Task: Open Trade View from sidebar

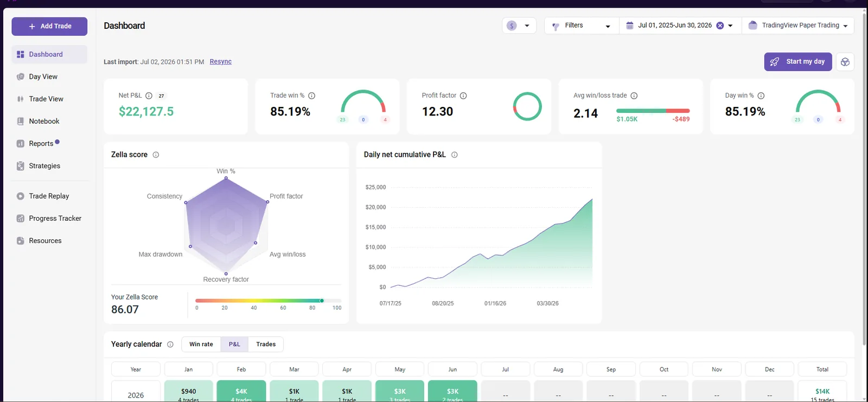Action: tap(49, 99)
